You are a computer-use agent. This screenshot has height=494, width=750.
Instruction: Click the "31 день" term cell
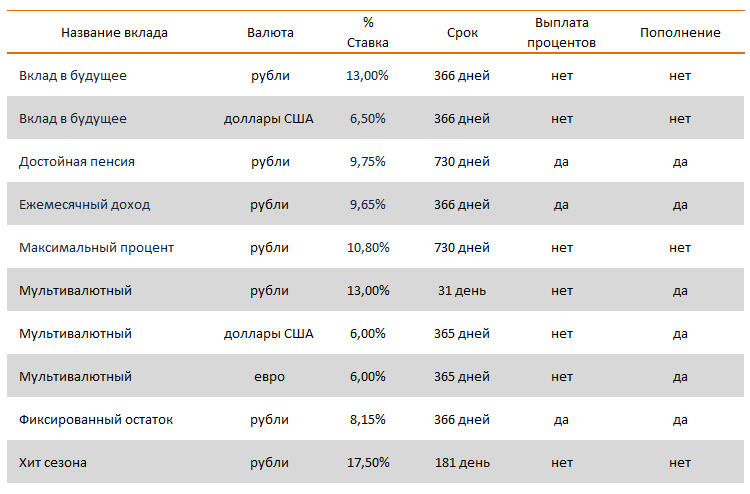tap(462, 291)
